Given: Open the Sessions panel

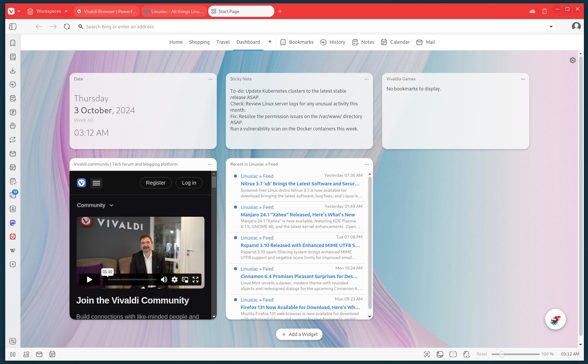Looking at the screenshot, I should (x=13, y=140).
